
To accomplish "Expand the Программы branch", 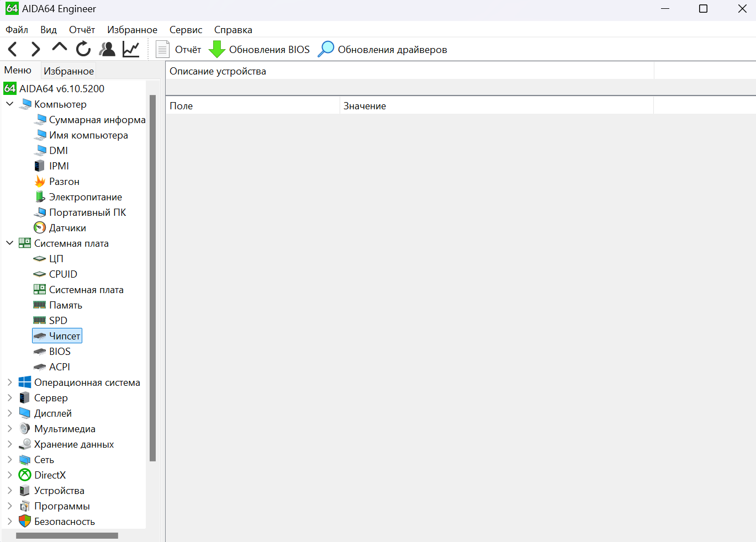I will [10, 506].
